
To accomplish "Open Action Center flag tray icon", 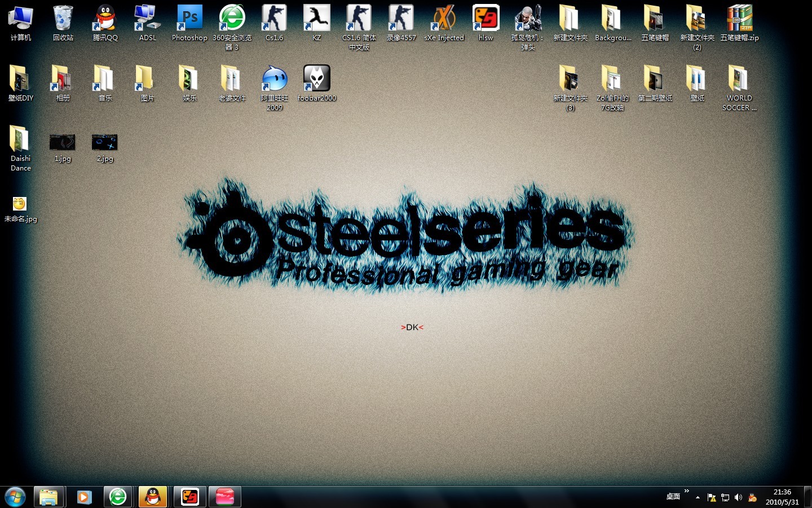I will point(712,497).
